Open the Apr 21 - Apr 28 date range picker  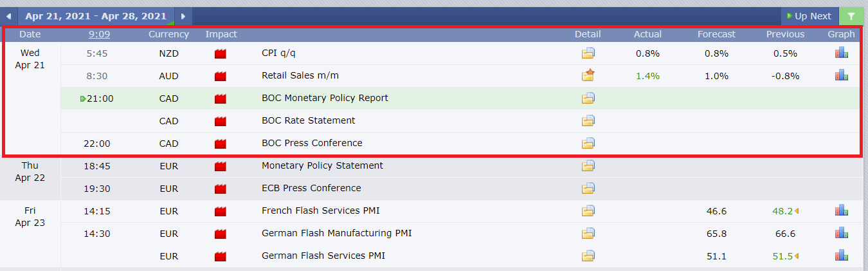click(x=96, y=16)
